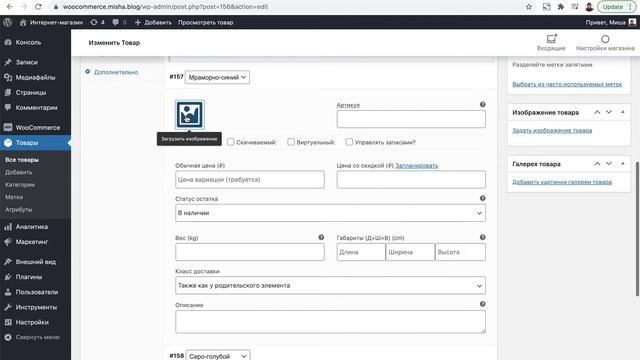Click the variation image upload thumbnail
640x360 pixels.
pyautogui.click(x=189, y=115)
